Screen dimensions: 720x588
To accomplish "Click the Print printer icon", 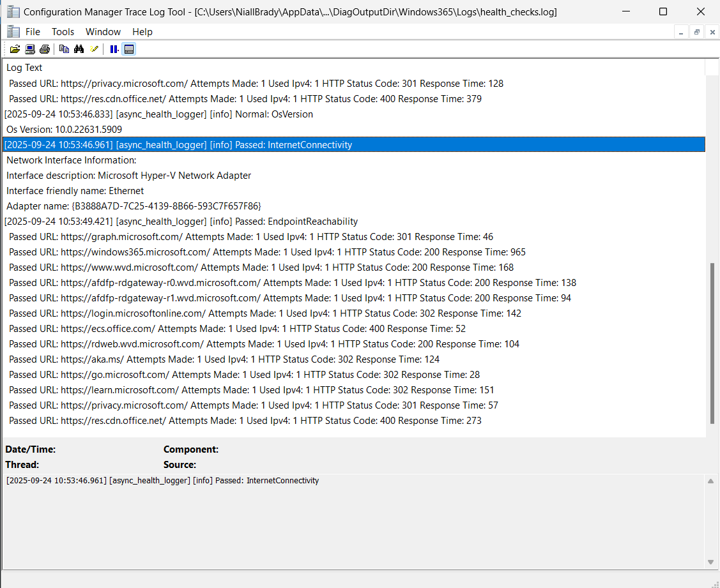I will coord(44,49).
